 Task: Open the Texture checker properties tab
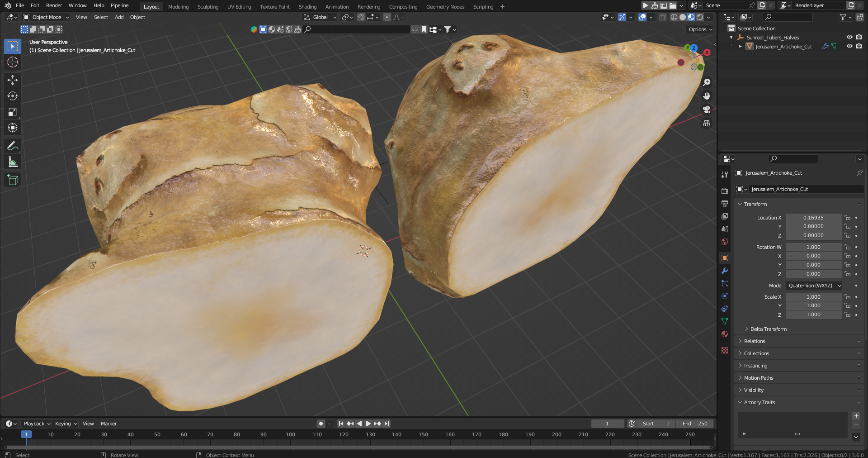tap(725, 350)
